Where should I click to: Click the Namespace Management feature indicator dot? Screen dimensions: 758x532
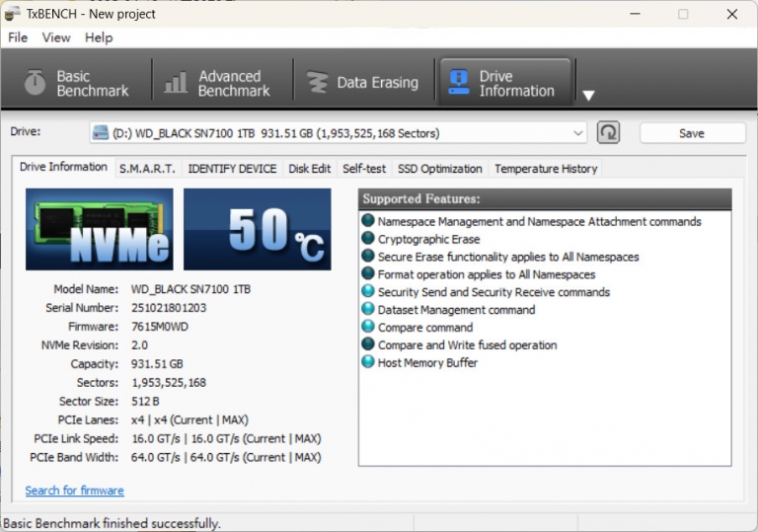[x=368, y=220]
